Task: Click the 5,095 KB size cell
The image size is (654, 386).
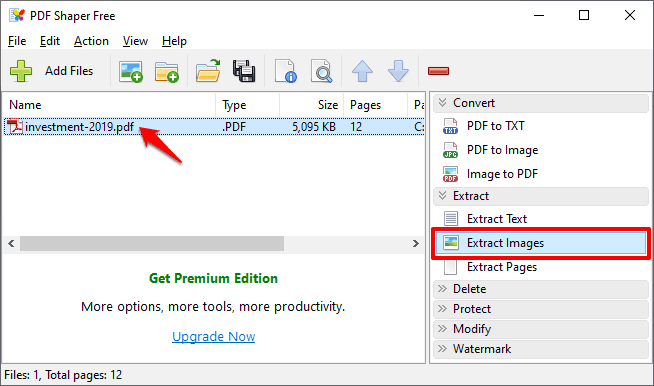Action: coord(314,127)
